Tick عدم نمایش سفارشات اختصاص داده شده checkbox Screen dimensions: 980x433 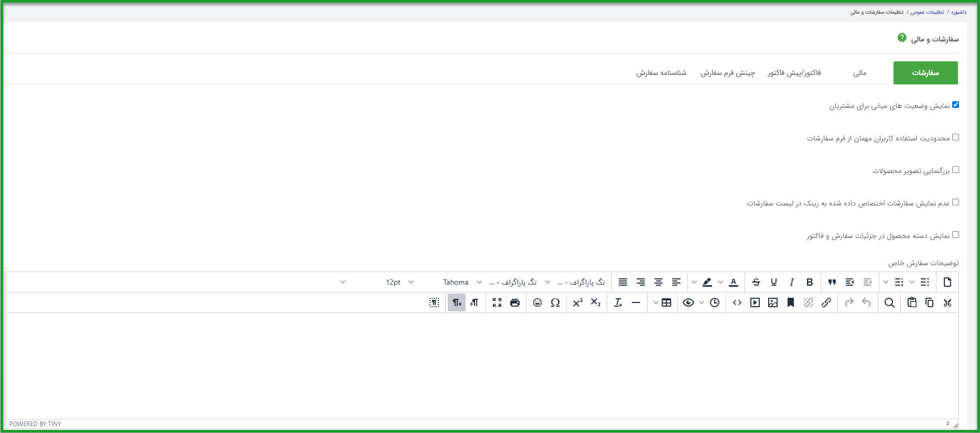click(x=955, y=202)
